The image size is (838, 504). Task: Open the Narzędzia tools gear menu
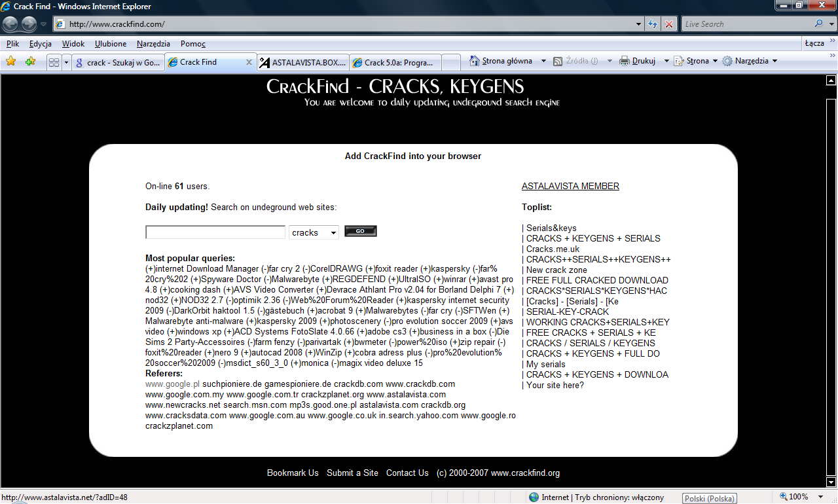point(750,61)
